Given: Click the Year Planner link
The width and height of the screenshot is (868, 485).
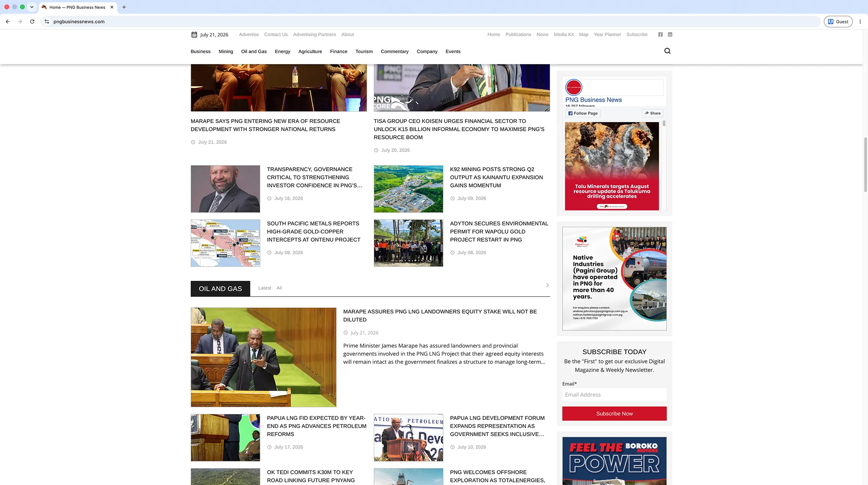Looking at the screenshot, I should (607, 35).
